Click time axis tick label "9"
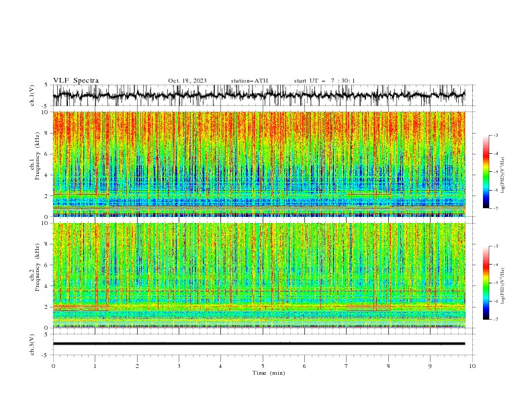The height and width of the screenshot is (411, 532). pyautogui.click(x=430, y=366)
